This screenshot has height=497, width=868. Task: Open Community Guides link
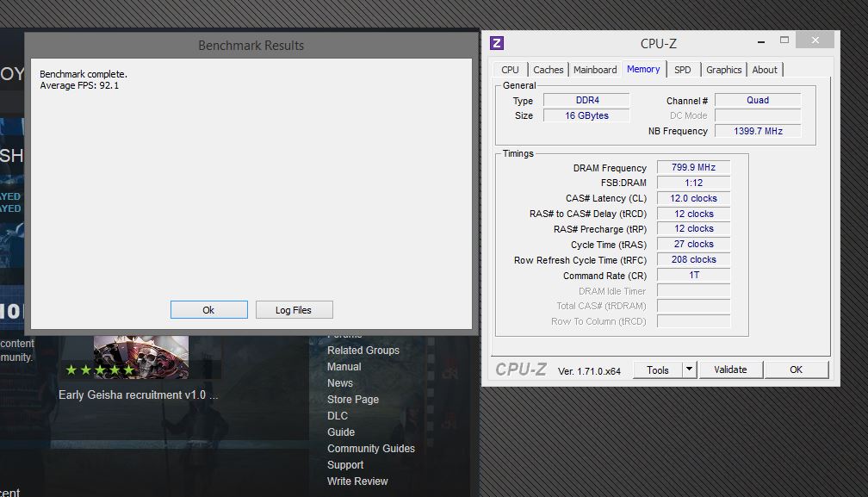(x=371, y=449)
